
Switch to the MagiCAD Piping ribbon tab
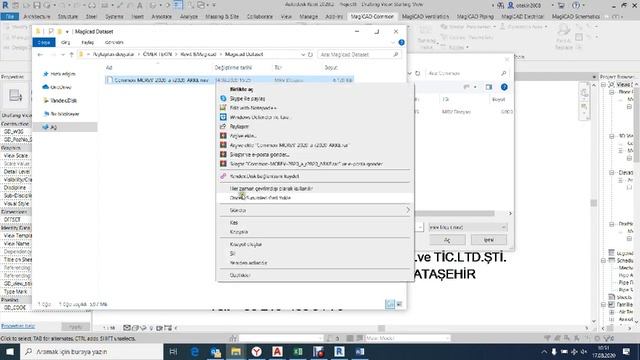coord(475,17)
